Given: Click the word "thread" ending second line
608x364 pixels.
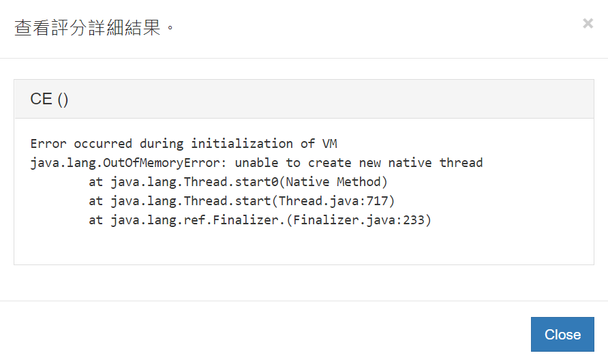Looking at the screenshot, I should tap(461, 163).
